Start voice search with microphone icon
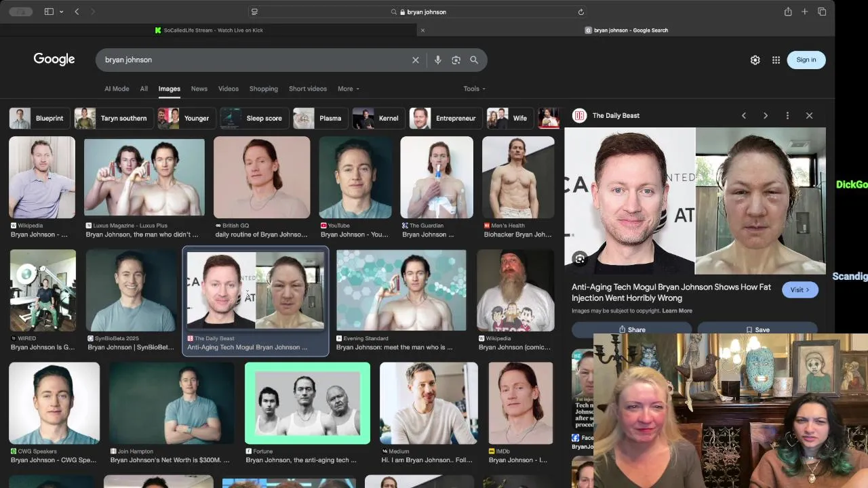 tap(438, 60)
